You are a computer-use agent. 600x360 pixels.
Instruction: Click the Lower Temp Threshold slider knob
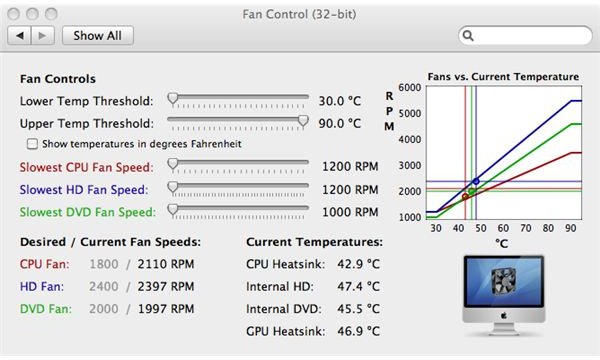tap(173, 99)
